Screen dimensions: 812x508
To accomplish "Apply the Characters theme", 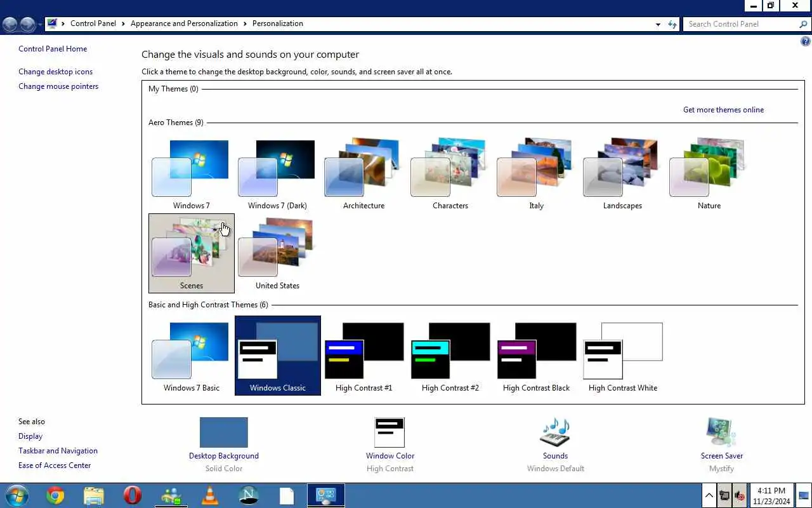I will click(x=450, y=173).
